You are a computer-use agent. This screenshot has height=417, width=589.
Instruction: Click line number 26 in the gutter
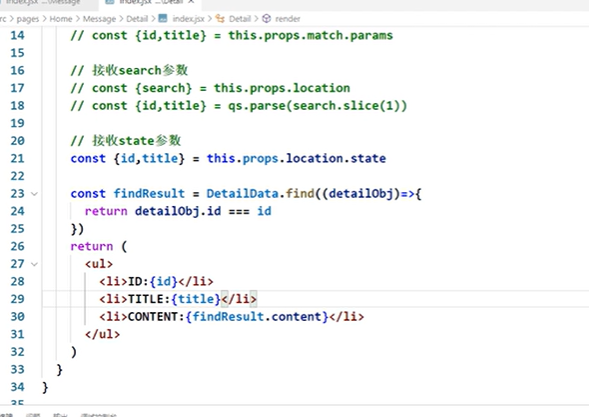click(x=17, y=246)
